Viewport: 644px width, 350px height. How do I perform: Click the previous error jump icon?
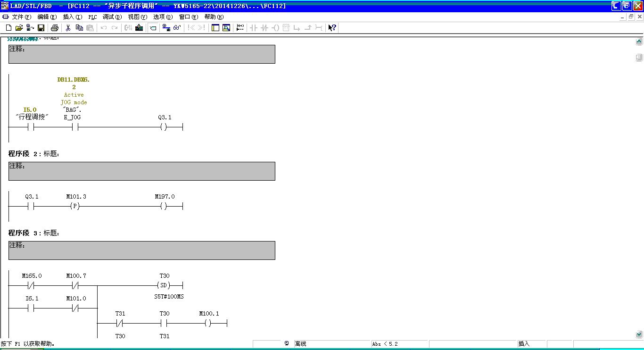pyautogui.click(x=191, y=28)
